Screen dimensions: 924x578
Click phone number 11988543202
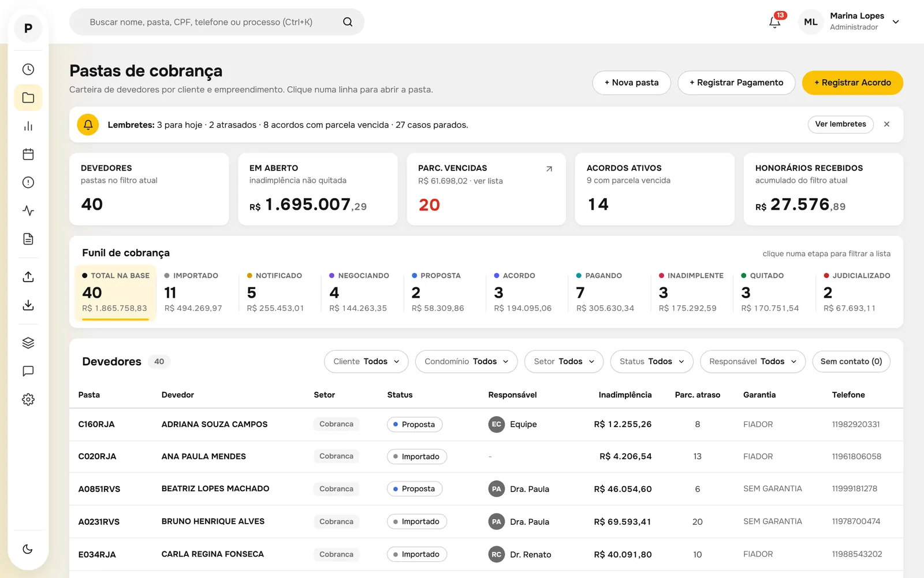coord(857,554)
